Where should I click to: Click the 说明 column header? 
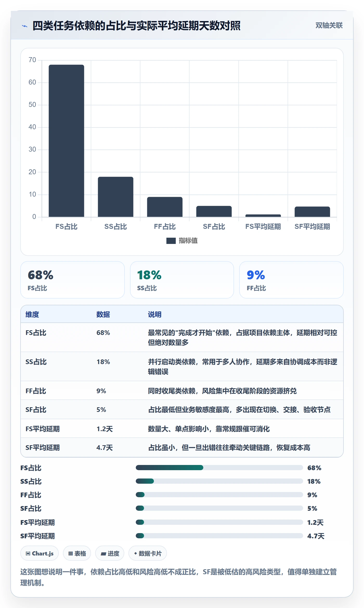pos(155,314)
